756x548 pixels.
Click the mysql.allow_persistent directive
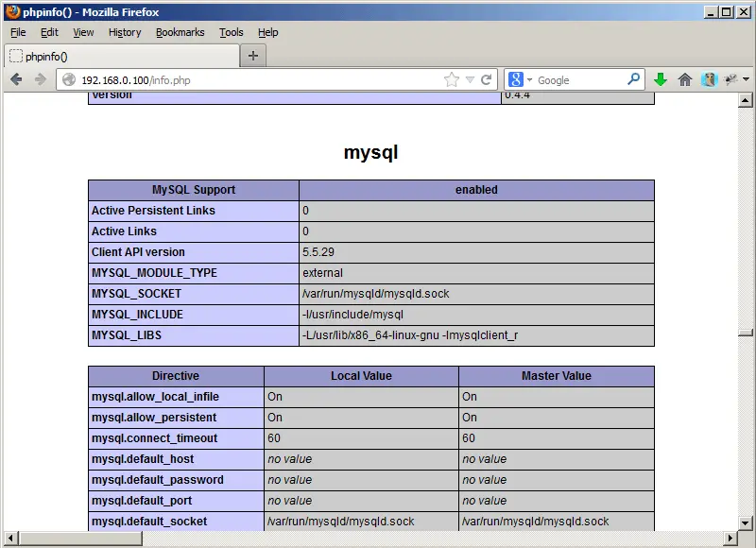pos(154,418)
